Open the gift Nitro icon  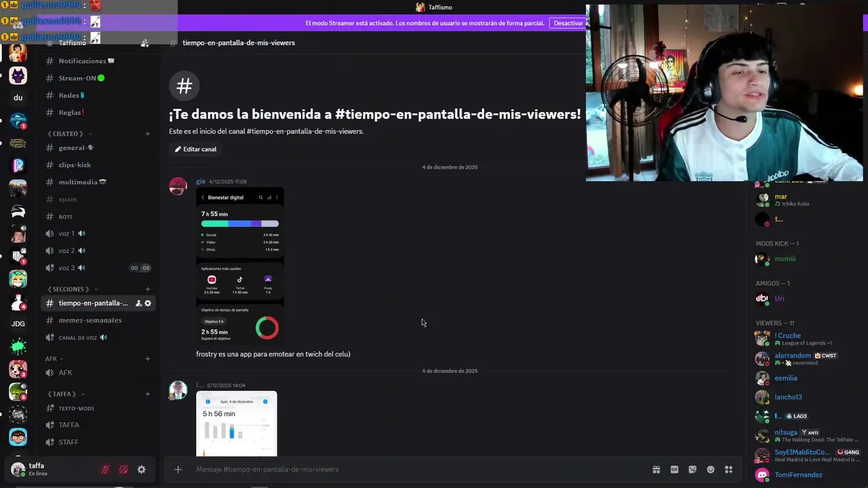coord(656,469)
